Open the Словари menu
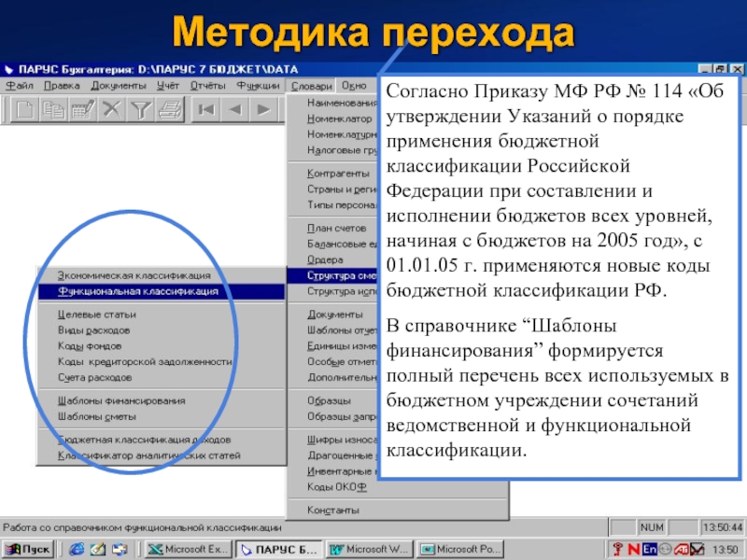This screenshot has width=747, height=560. click(x=311, y=86)
